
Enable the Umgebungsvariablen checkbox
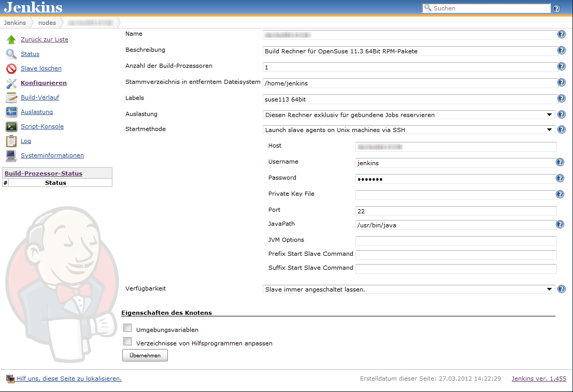click(127, 328)
